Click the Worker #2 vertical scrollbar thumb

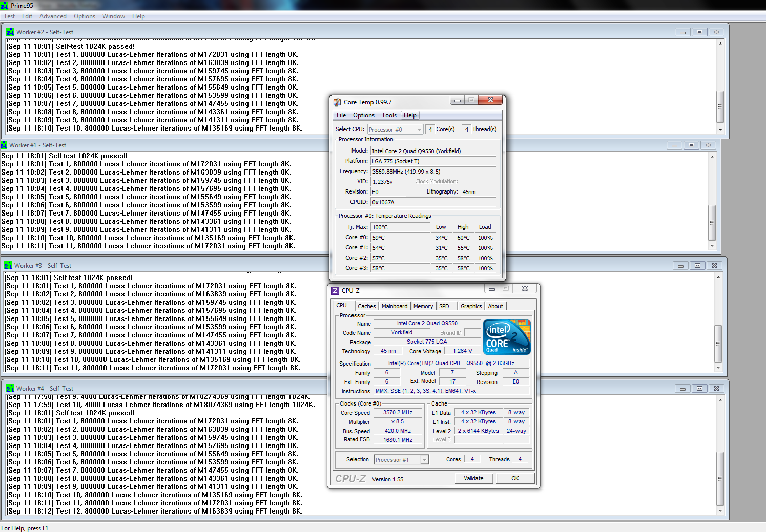(x=720, y=107)
